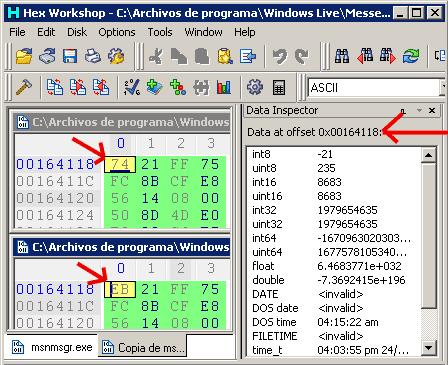Click the Replace green arrows icon
The image size is (448, 365).
point(410,56)
